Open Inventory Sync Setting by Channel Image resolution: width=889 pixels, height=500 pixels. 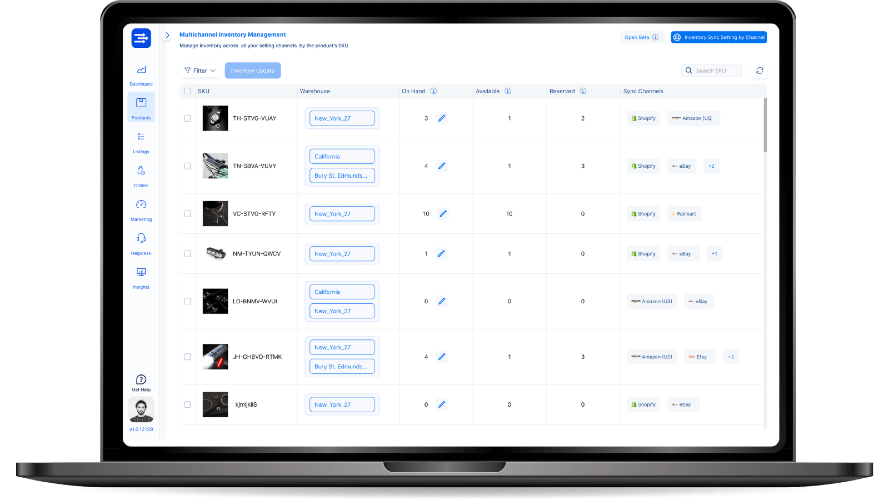click(719, 37)
